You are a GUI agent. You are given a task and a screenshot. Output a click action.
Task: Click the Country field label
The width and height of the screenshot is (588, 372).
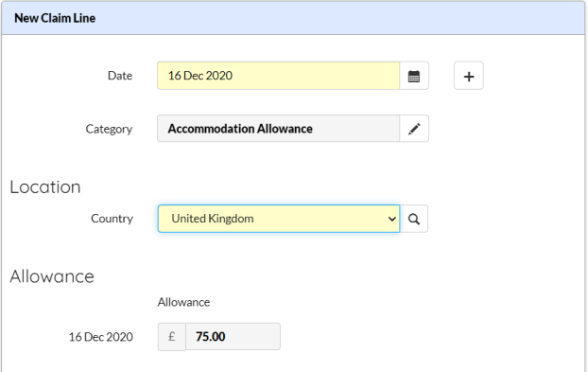(x=112, y=219)
